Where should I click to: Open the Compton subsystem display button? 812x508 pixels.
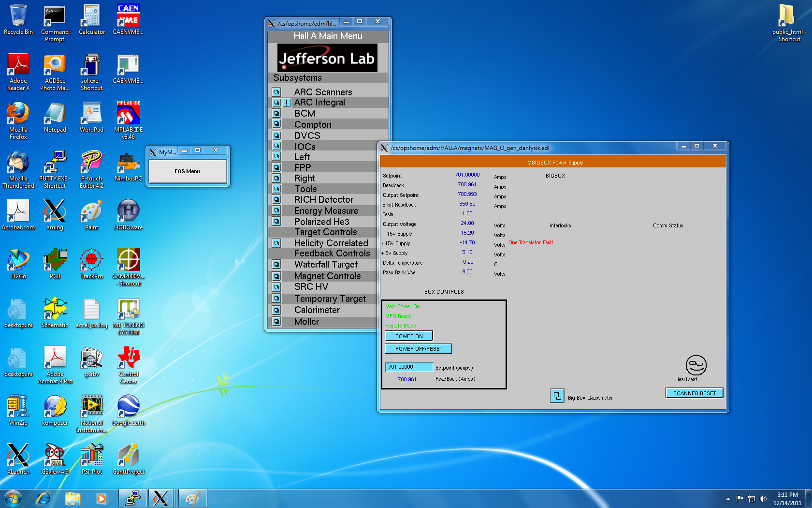click(276, 124)
